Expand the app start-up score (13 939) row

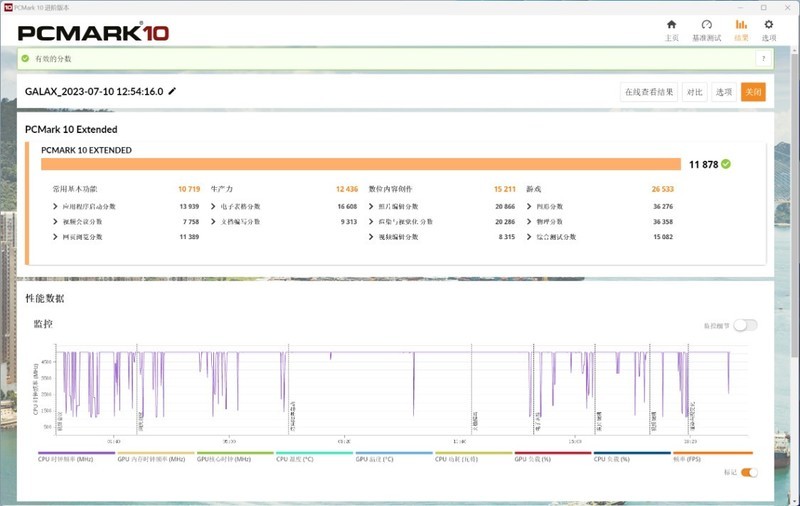[x=54, y=206]
